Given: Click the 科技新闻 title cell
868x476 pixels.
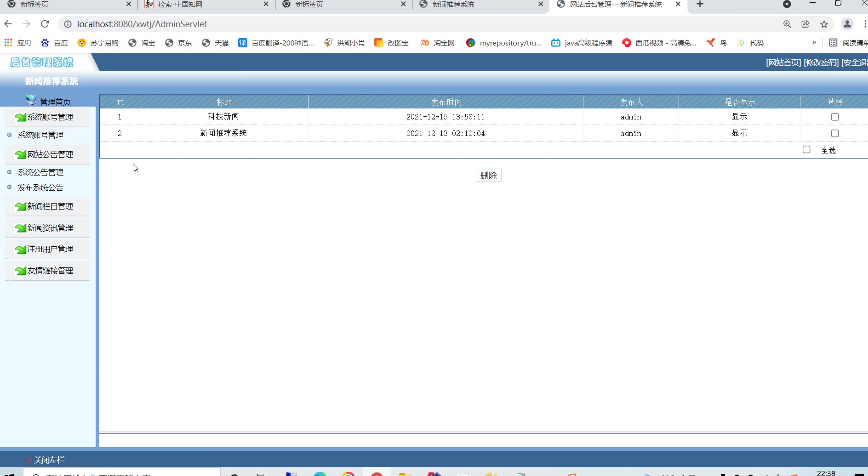Looking at the screenshot, I should (223, 117).
